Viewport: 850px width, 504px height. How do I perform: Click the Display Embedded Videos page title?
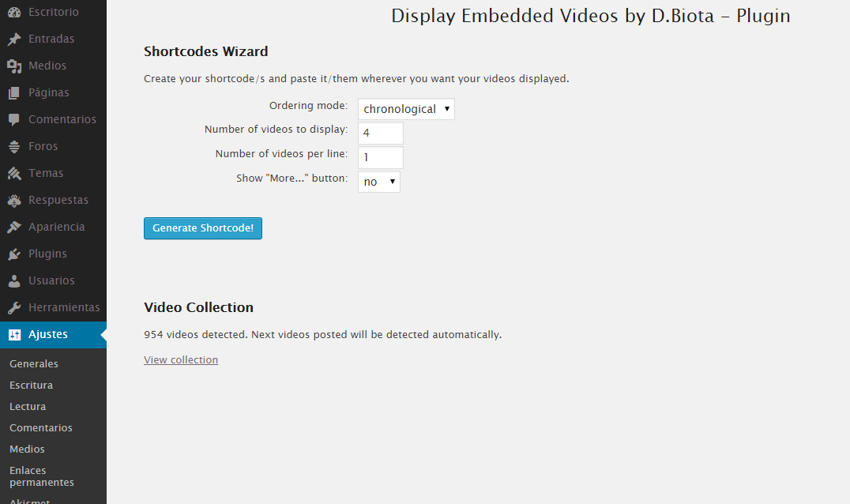point(591,16)
